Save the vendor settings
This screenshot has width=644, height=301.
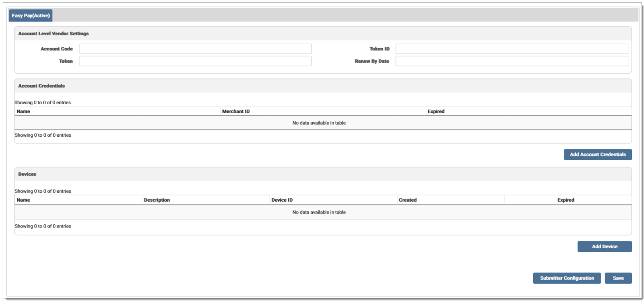[x=618, y=278]
